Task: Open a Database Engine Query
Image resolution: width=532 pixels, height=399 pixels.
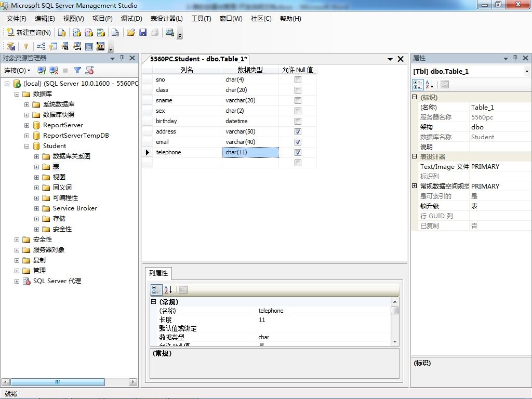Action: (x=62, y=32)
